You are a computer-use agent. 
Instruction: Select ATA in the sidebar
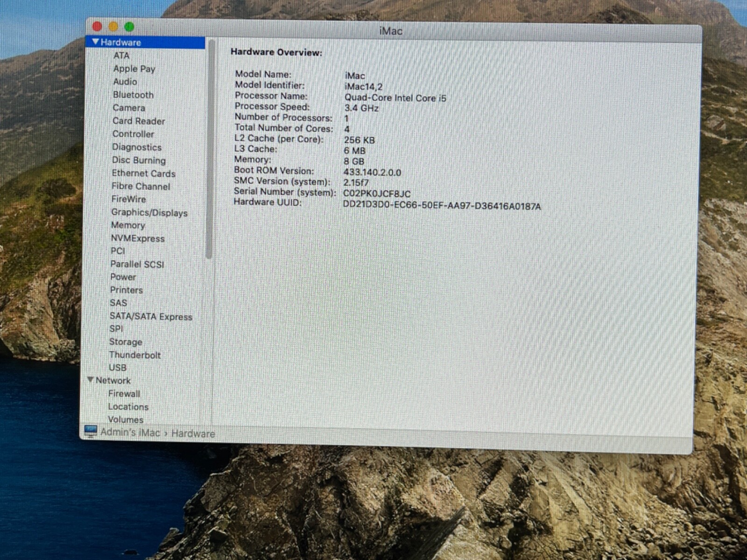point(121,55)
